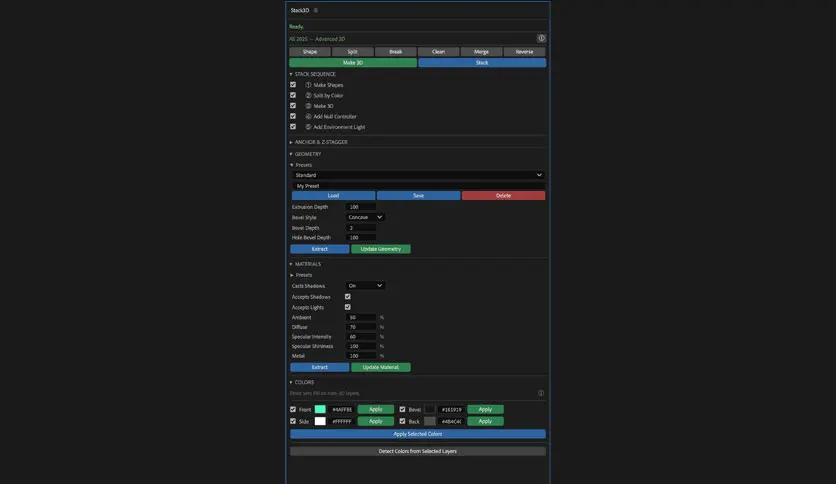This screenshot has height=484, width=836.
Task: Toggle the Front color checkbox
Action: [x=293, y=409]
